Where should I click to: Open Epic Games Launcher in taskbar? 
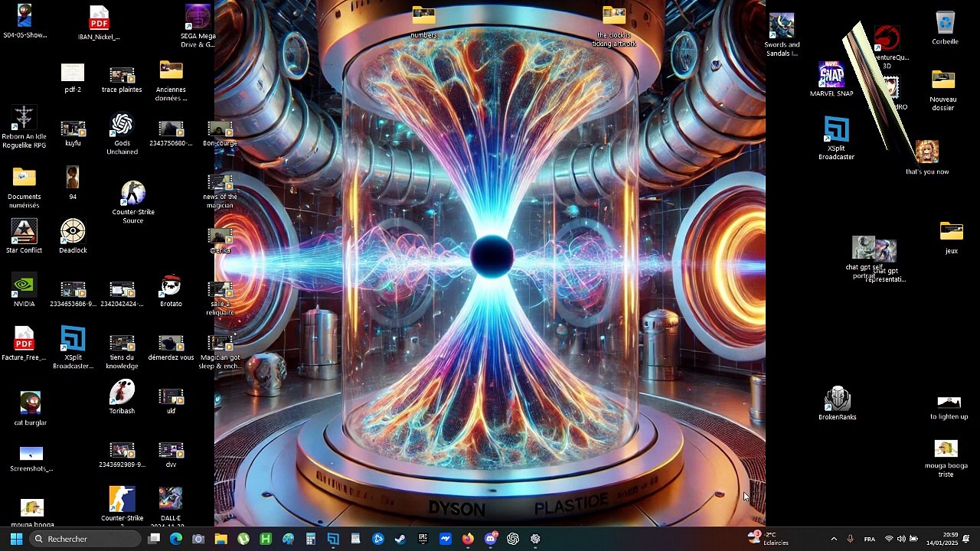click(423, 539)
